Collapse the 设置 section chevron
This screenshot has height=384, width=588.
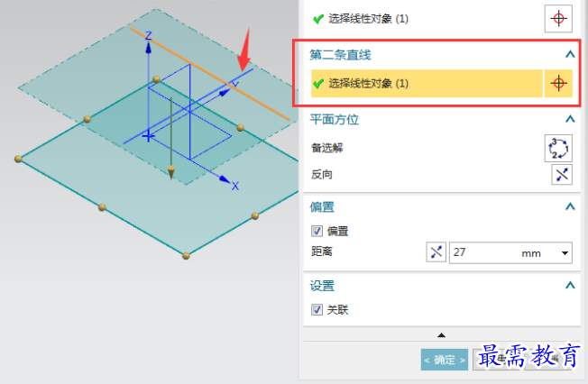(570, 286)
